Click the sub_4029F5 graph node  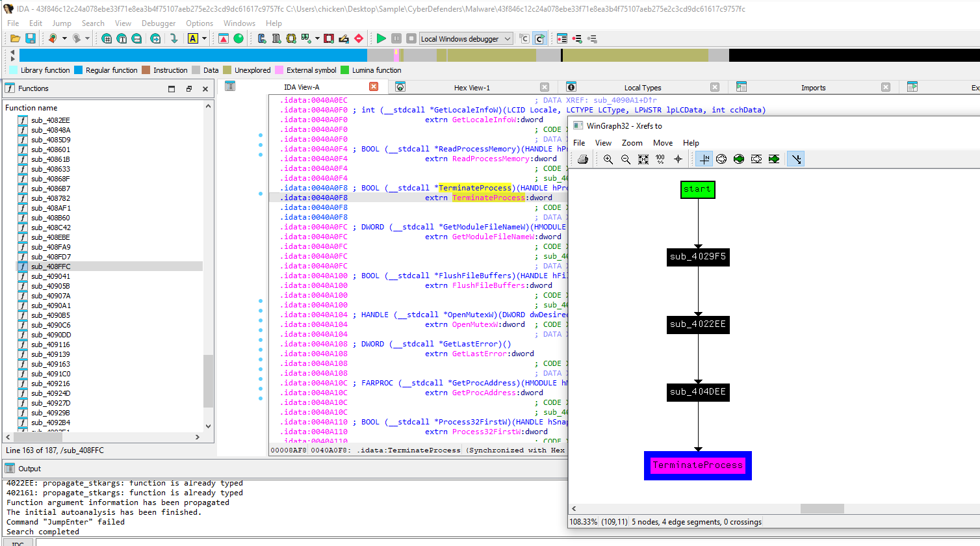tap(698, 257)
